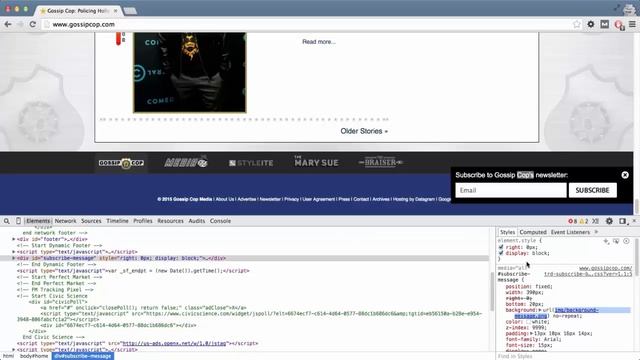Click the SUBSCRIBE button
This screenshot has height=360, width=640.
click(x=592, y=190)
